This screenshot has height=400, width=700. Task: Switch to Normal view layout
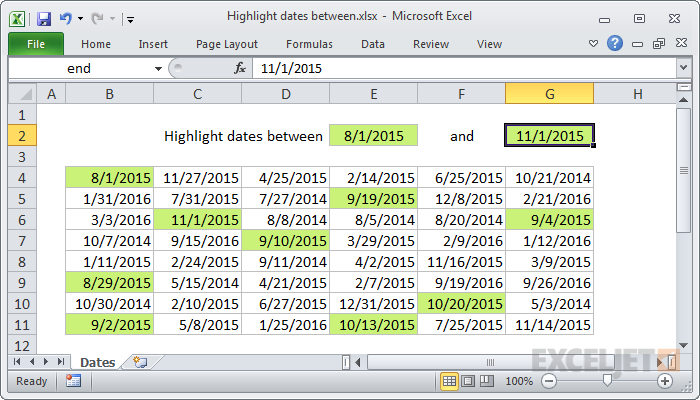(449, 381)
